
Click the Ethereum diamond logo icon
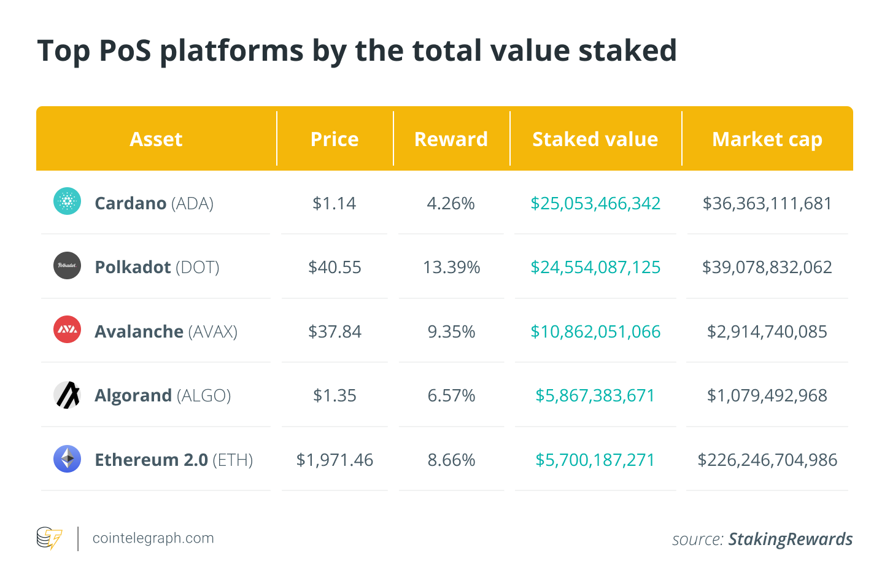(68, 458)
